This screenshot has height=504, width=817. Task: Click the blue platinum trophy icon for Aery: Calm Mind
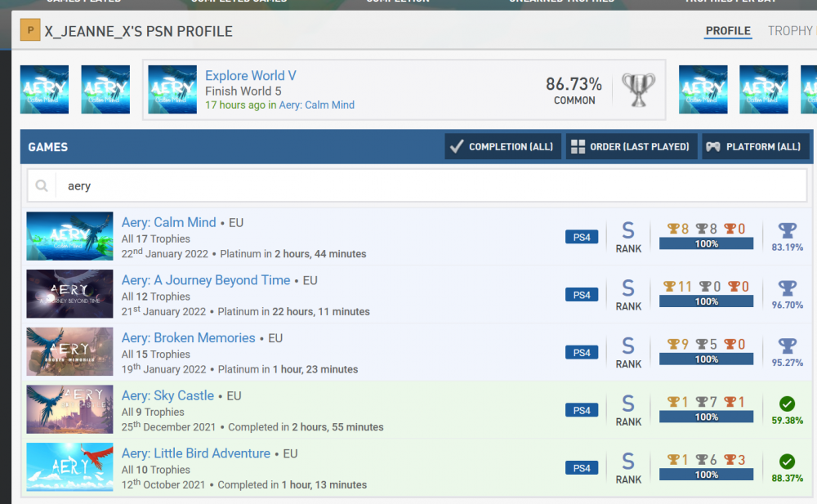(787, 230)
